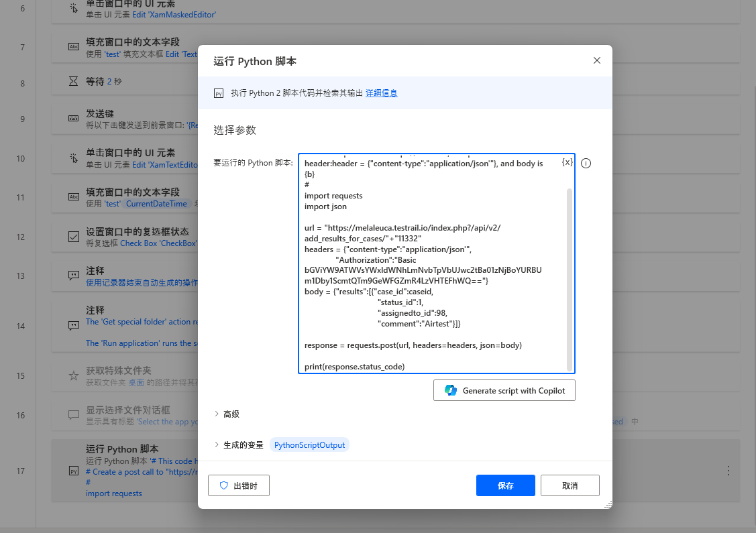The height and width of the screenshot is (533, 756).
Task: Expand the 生成的变量 section
Action: pos(239,445)
